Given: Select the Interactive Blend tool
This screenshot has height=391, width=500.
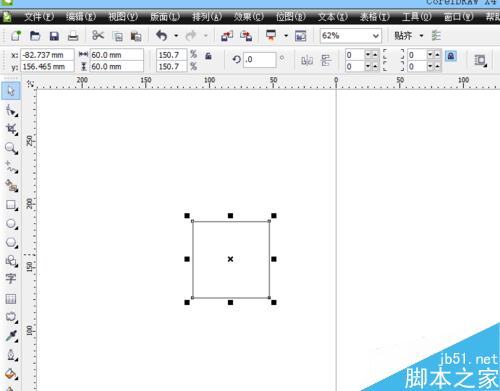Looking at the screenshot, I should (x=11, y=317).
